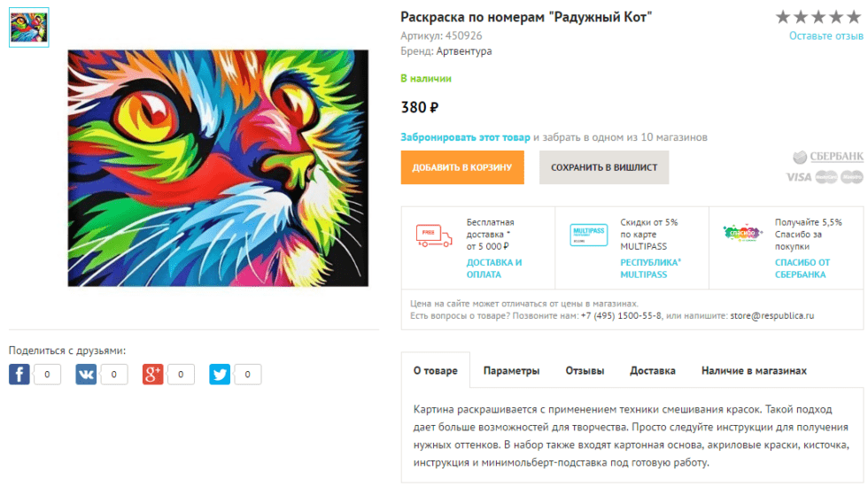Image resolution: width=868 pixels, height=487 pixels.
Task: Open the Доставка и оплата link
Action: (494, 268)
